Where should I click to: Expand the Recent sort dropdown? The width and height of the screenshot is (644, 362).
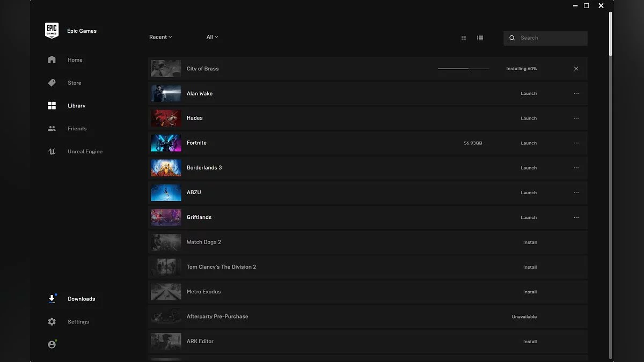(x=160, y=37)
